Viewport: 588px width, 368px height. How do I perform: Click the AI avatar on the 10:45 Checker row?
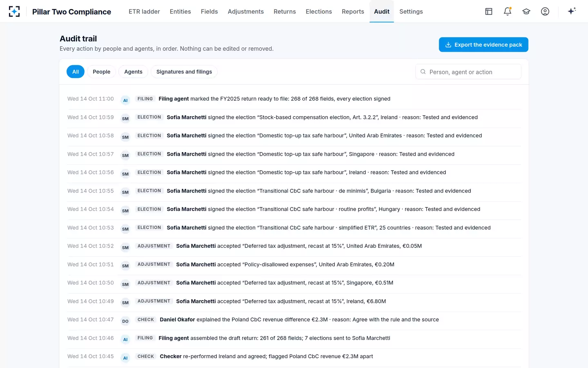(x=125, y=358)
